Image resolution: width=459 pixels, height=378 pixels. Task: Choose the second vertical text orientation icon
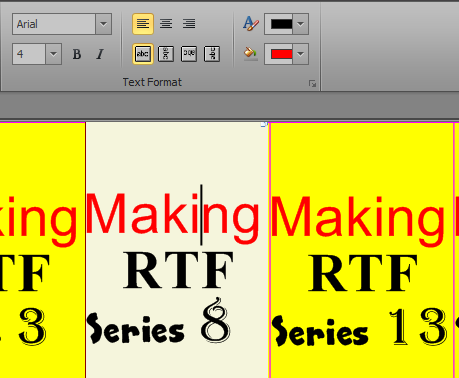(x=166, y=54)
